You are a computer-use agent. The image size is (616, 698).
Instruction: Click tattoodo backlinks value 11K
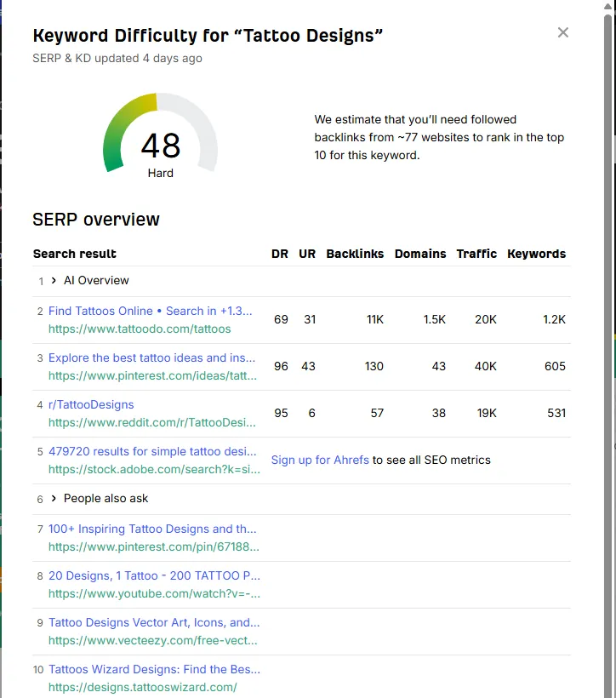tap(375, 319)
